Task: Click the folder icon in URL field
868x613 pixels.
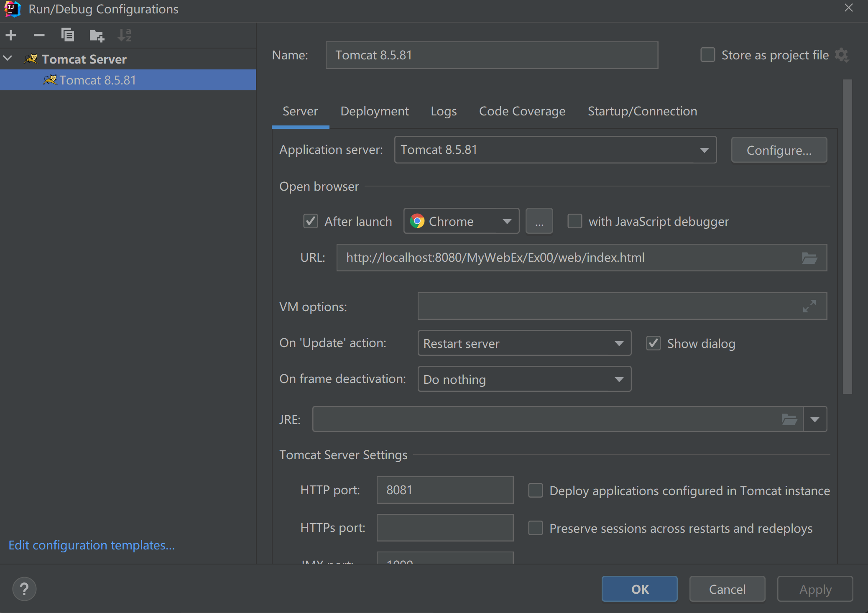Action: 809,258
